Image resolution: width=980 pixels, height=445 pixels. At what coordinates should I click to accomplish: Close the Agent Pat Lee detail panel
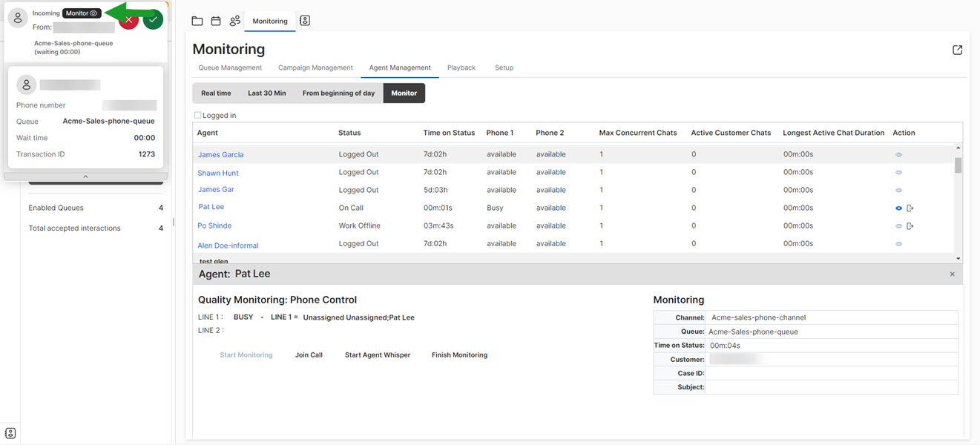pos(953,274)
